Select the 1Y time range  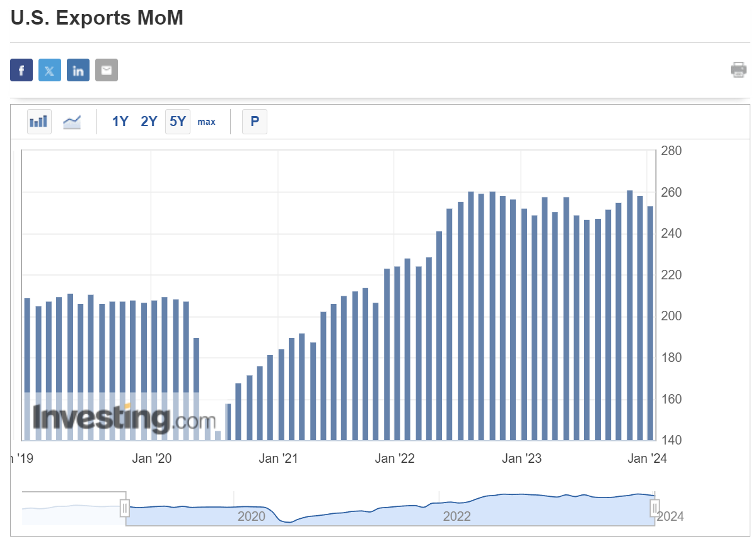pyautogui.click(x=120, y=122)
